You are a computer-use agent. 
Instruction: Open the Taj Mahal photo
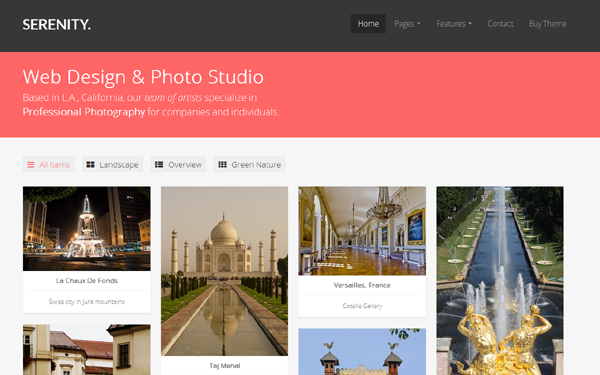[x=224, y=271]
